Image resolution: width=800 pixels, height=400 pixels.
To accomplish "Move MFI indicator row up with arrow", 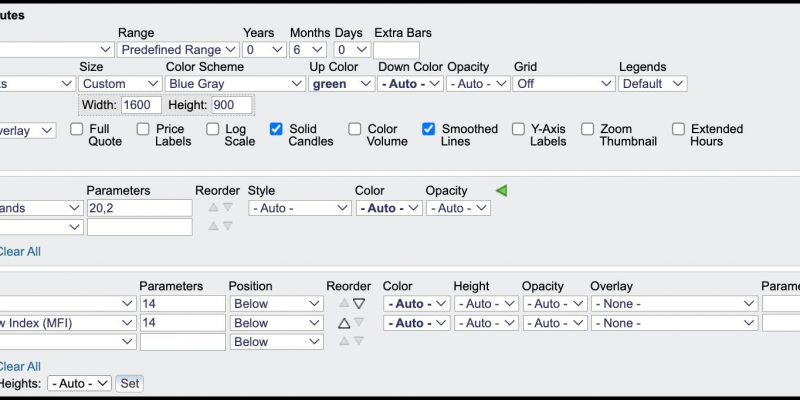I will pyautogui.click(x=344, y=323).
